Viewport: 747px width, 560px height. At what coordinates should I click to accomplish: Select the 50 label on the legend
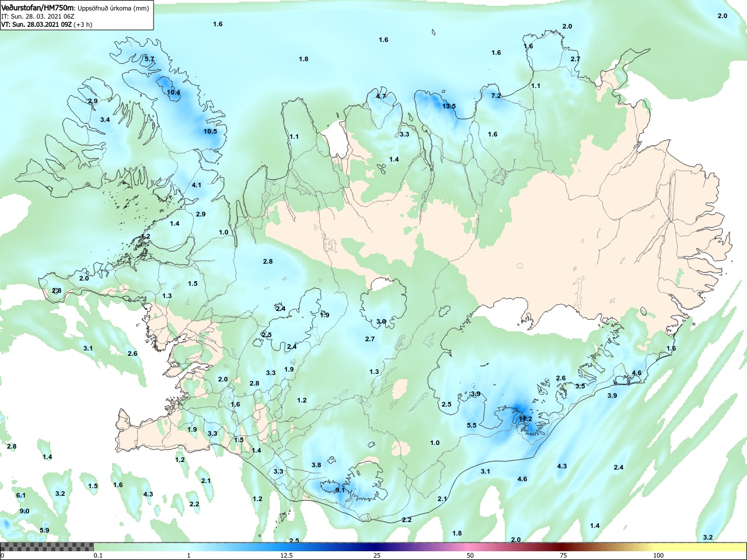click(x=470, y=555)
